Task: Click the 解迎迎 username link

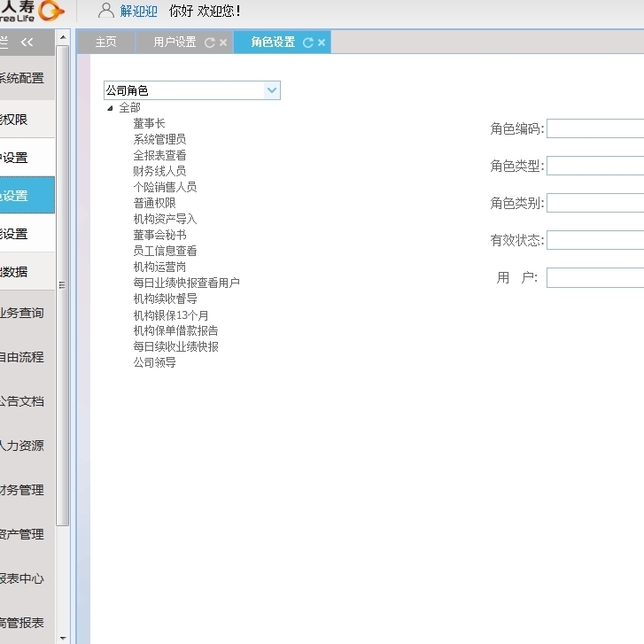Action: 139,12
